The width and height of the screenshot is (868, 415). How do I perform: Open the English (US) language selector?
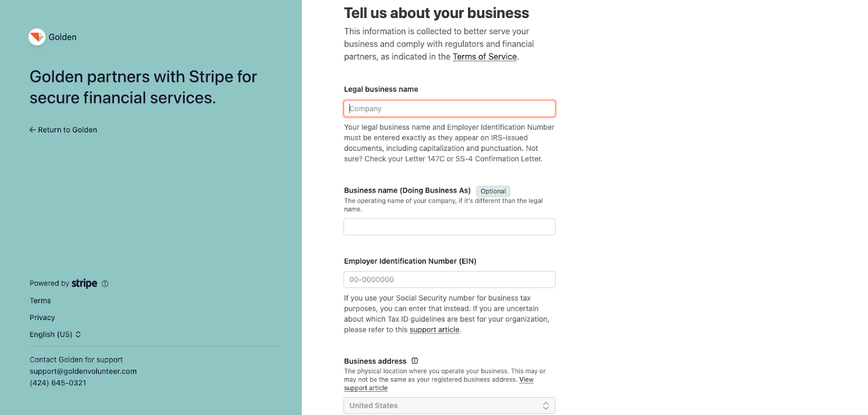coord(55,335)
